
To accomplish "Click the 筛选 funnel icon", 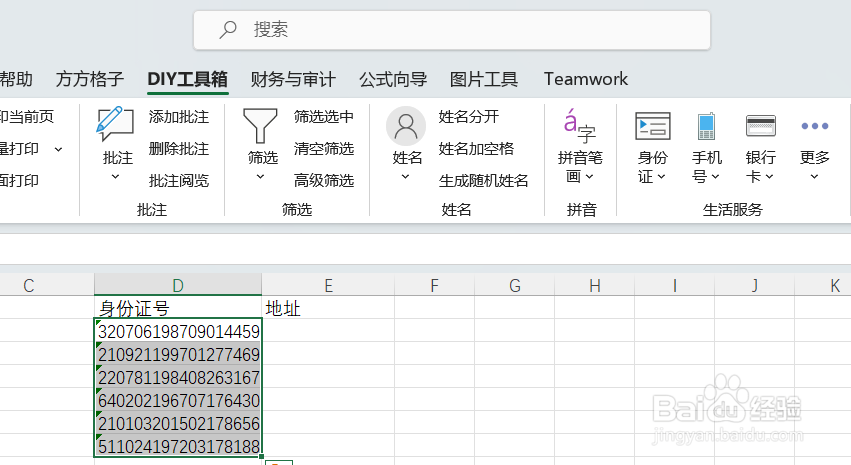I will point(260,125).
